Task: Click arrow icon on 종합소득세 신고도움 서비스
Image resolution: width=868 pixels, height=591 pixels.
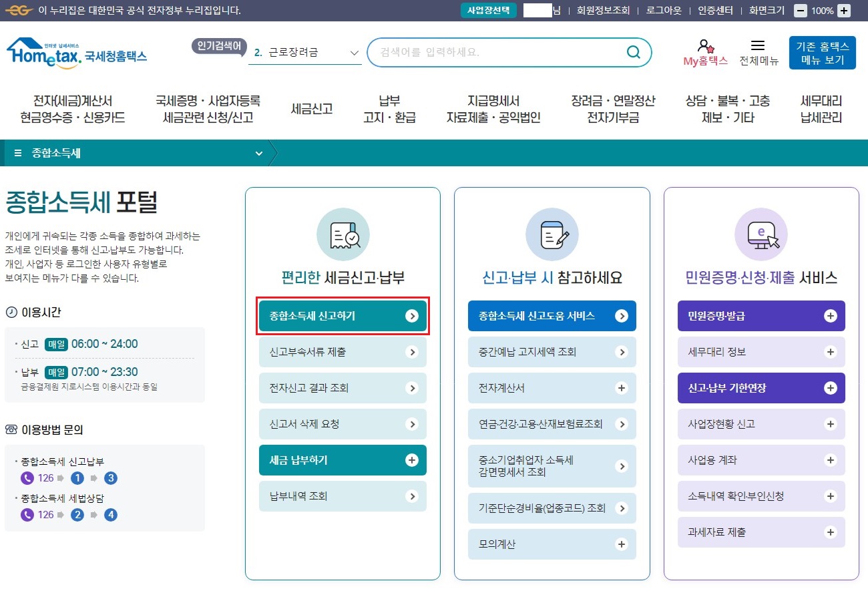Action: point(622,316)
